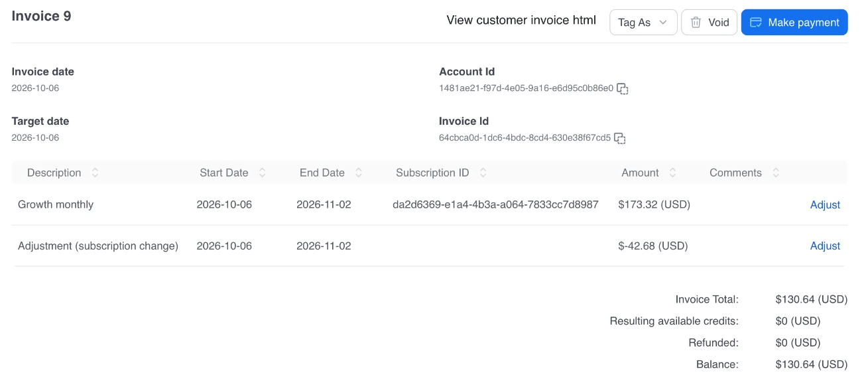Click the Target date value 2026-10-06

[x=35, y=137]
